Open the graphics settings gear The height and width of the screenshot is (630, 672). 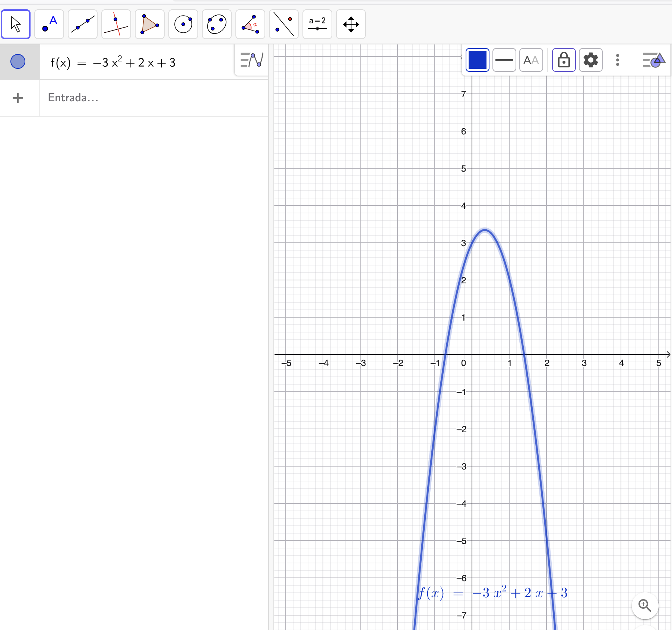point(590,60)
